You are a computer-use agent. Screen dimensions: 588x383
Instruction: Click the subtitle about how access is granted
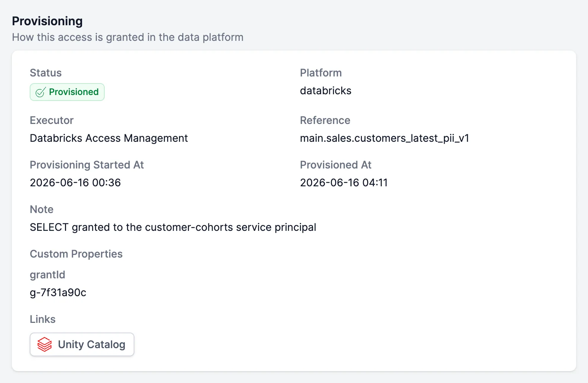click(128, 37)
